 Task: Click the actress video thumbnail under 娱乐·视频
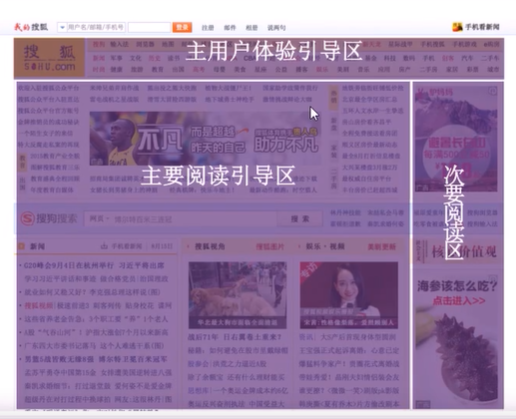349,295
